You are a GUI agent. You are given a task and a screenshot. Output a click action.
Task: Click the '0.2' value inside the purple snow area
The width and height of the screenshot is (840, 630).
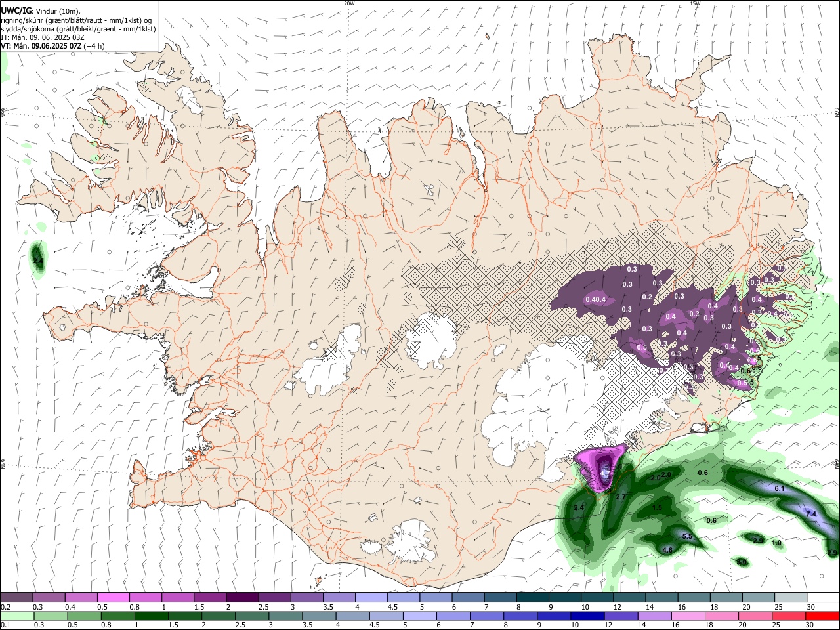click(x=647, y=297)
